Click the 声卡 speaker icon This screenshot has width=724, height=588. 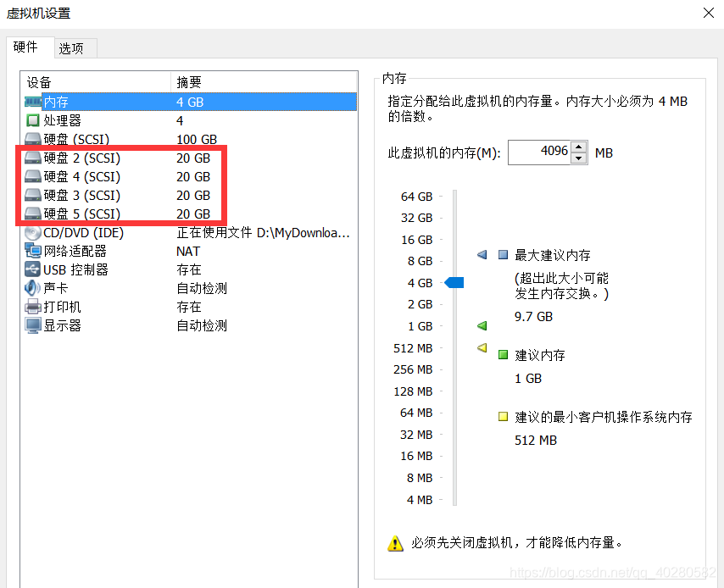click(x=32, y=288)
